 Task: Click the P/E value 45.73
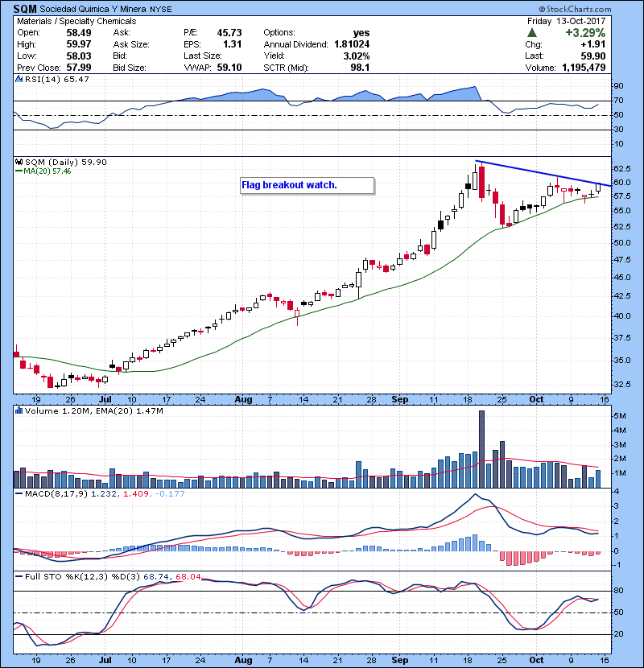pyautogui.click(x=229, y=33)
